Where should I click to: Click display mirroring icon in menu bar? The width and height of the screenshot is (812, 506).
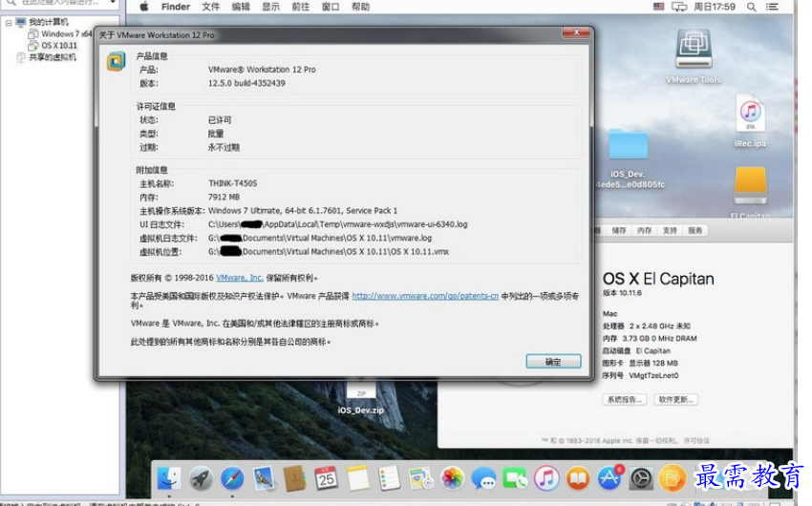(x=679, y=7)
